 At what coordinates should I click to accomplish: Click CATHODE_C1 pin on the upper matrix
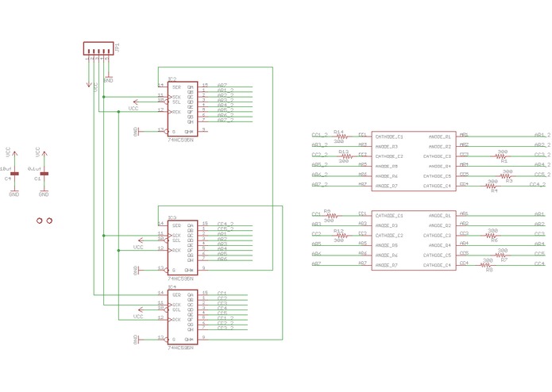(389, 136)
